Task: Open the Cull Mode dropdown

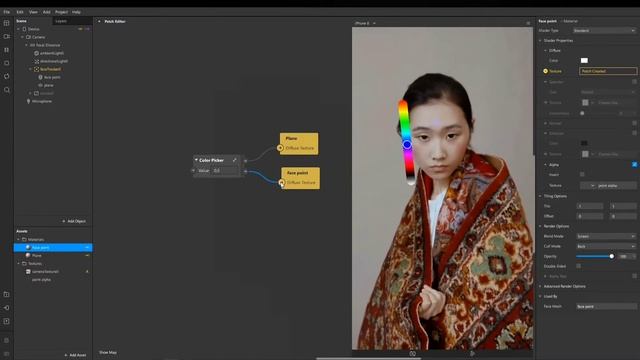Action: (606, 247)
